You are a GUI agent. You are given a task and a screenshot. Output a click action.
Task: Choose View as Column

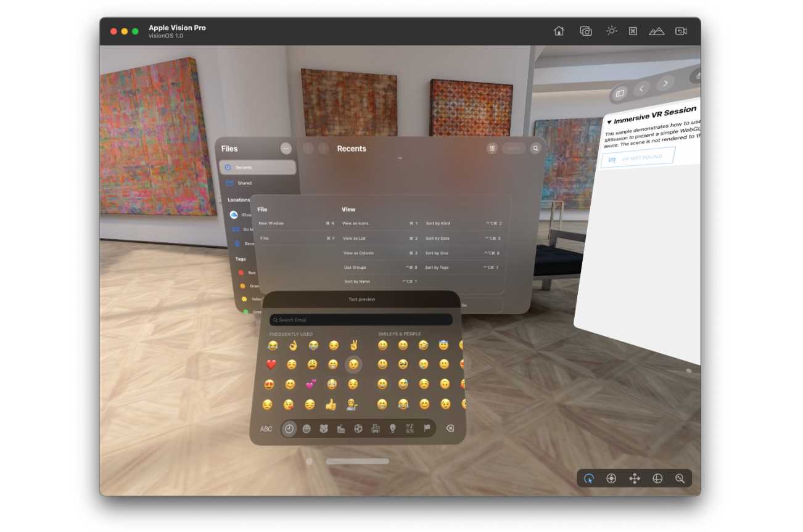381,253
